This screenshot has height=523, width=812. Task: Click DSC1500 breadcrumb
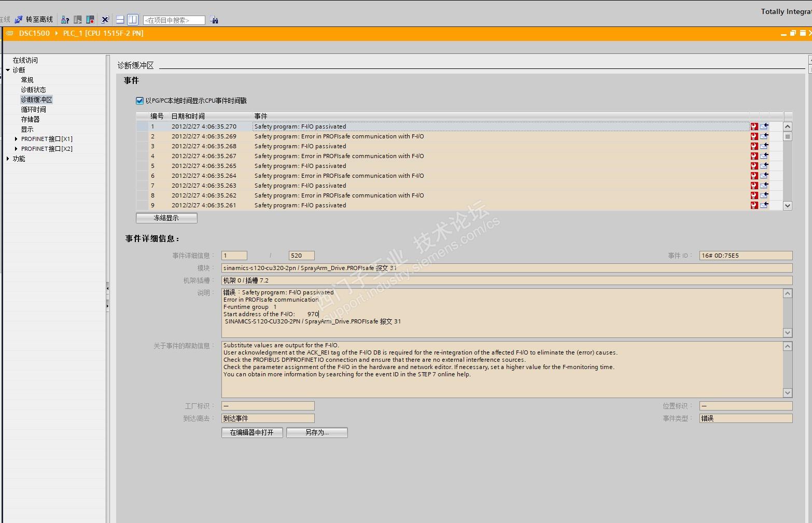point(34,33)
